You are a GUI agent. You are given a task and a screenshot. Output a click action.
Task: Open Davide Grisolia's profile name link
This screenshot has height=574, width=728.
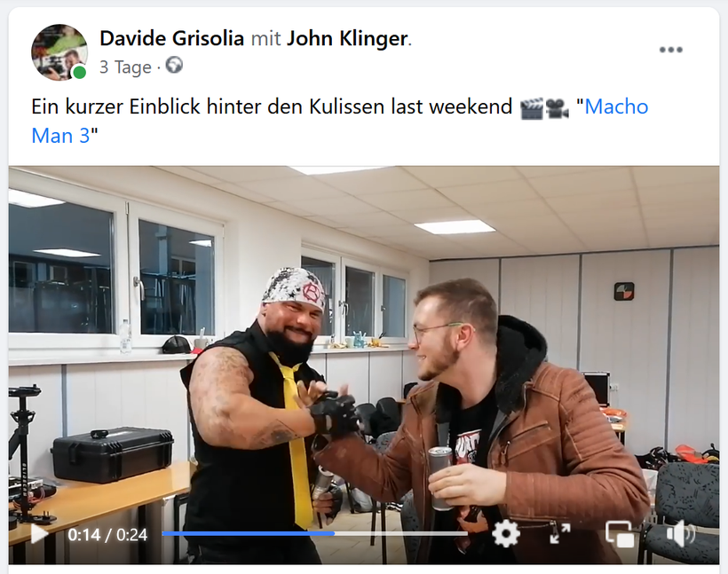coord(171,38)
